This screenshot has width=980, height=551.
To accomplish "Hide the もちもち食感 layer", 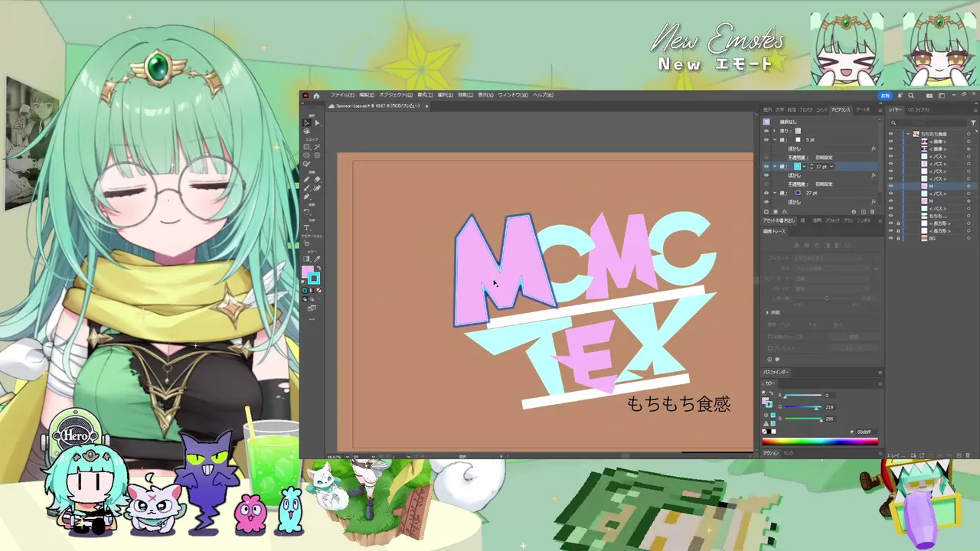I will pyautogui.click(x=890, y=134).
